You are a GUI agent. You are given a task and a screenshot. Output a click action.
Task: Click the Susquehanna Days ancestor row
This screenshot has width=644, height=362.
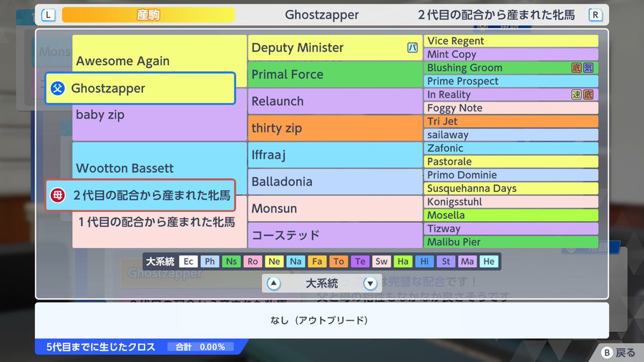511,188
